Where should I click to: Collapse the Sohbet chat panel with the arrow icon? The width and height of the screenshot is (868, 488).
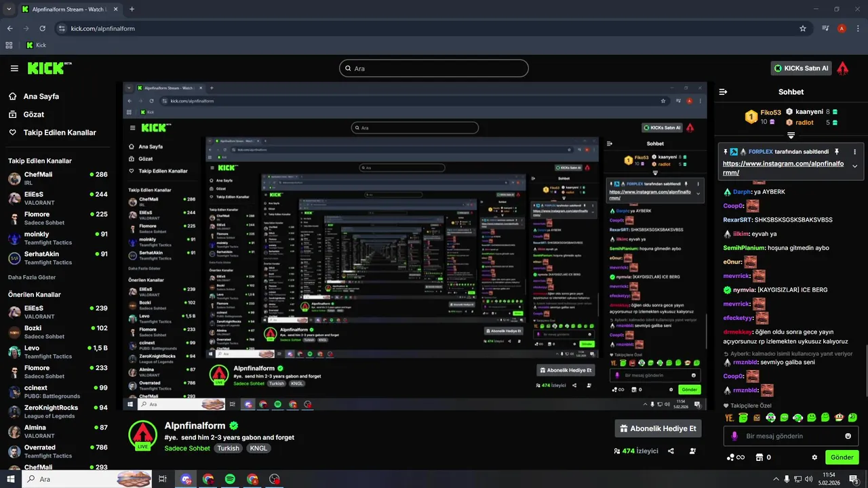[x=723, y=91]
